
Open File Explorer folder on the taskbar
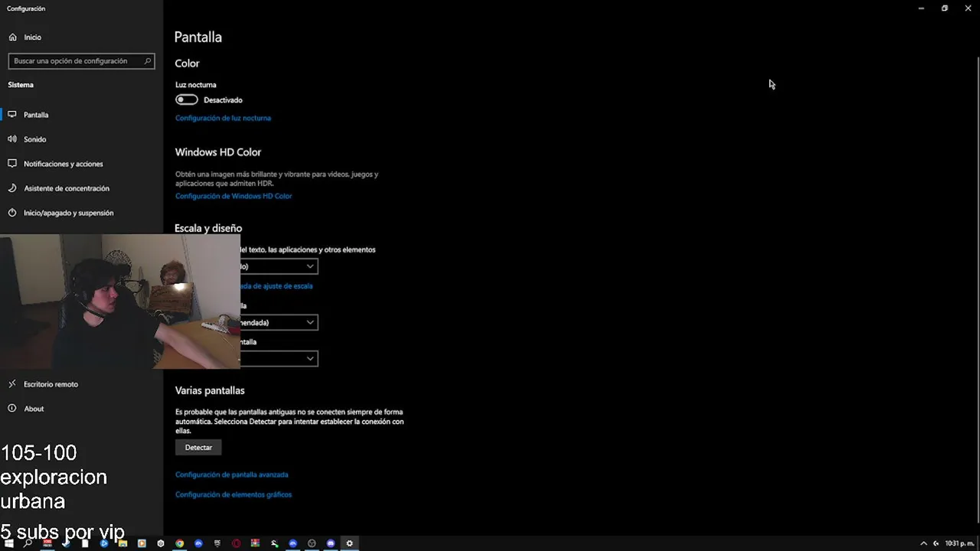coord(122,543)
